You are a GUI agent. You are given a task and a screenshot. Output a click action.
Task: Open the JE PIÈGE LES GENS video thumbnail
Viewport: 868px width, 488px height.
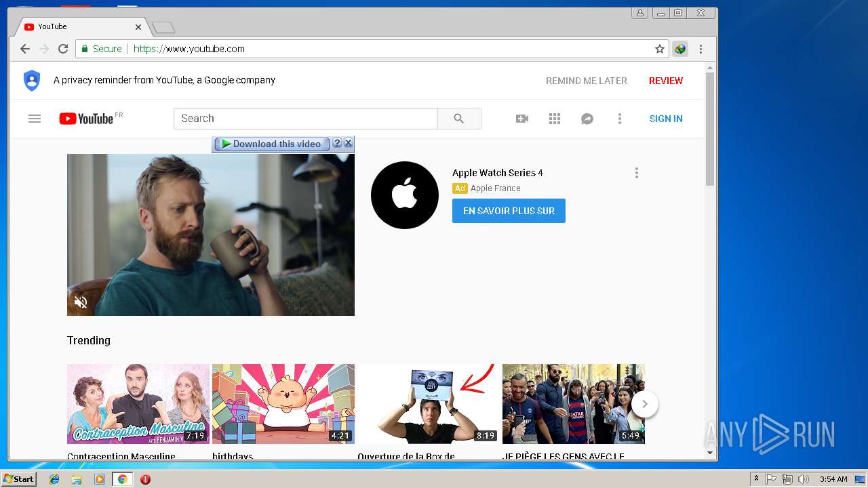click(574, 404)
